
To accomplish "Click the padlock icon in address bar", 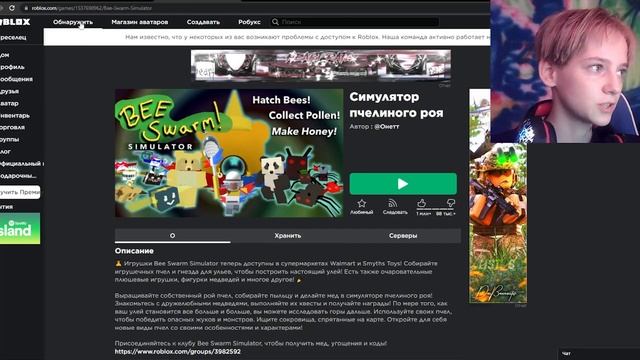I will (x=26, y=8).
